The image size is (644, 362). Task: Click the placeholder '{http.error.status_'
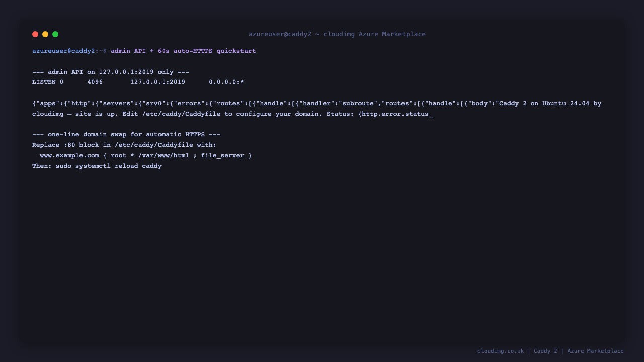click(x=395, y=114)
